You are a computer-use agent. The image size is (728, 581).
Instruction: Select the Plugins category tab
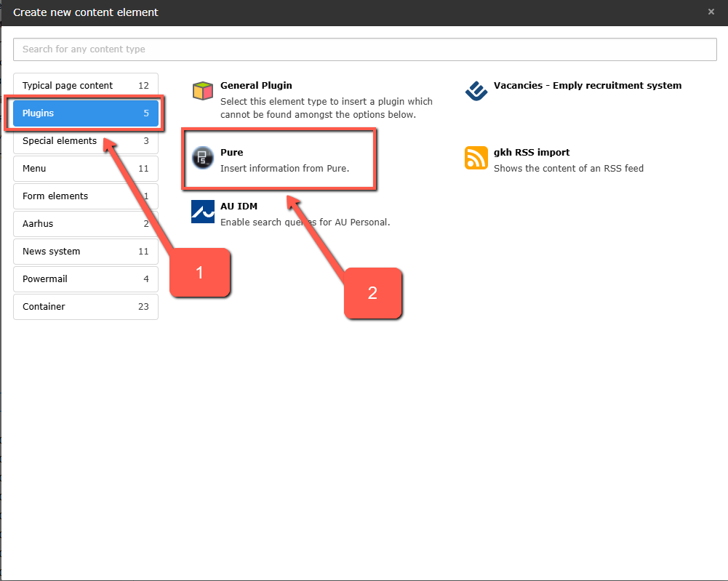click(85, 113)
